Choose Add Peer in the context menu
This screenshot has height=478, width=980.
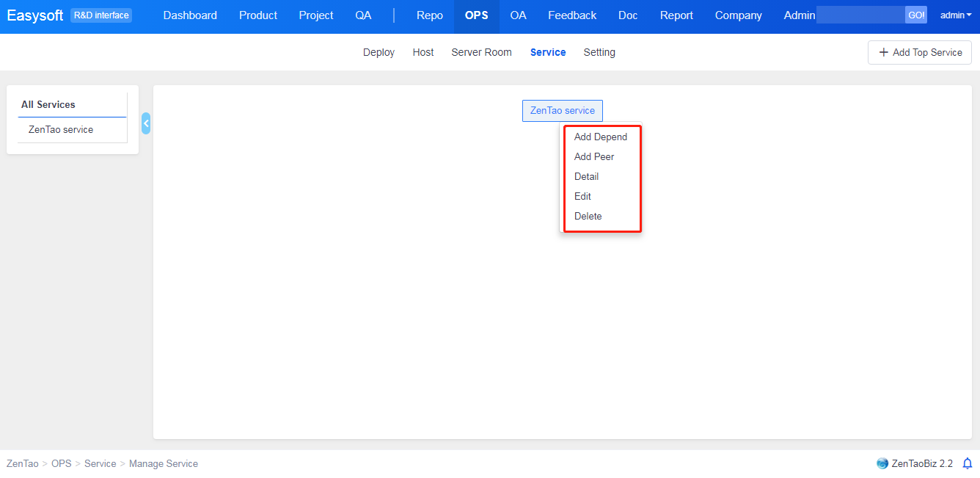coord(594,157)
